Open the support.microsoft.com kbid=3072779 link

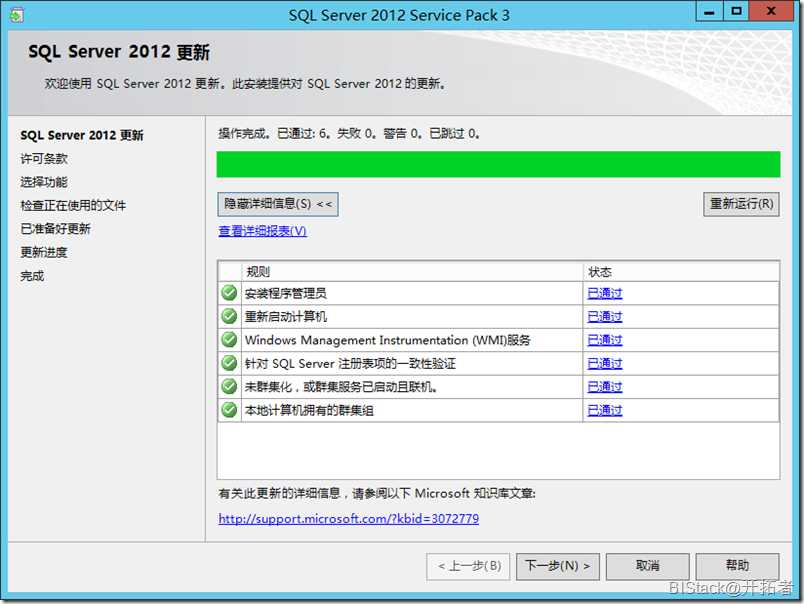[349, 519]
